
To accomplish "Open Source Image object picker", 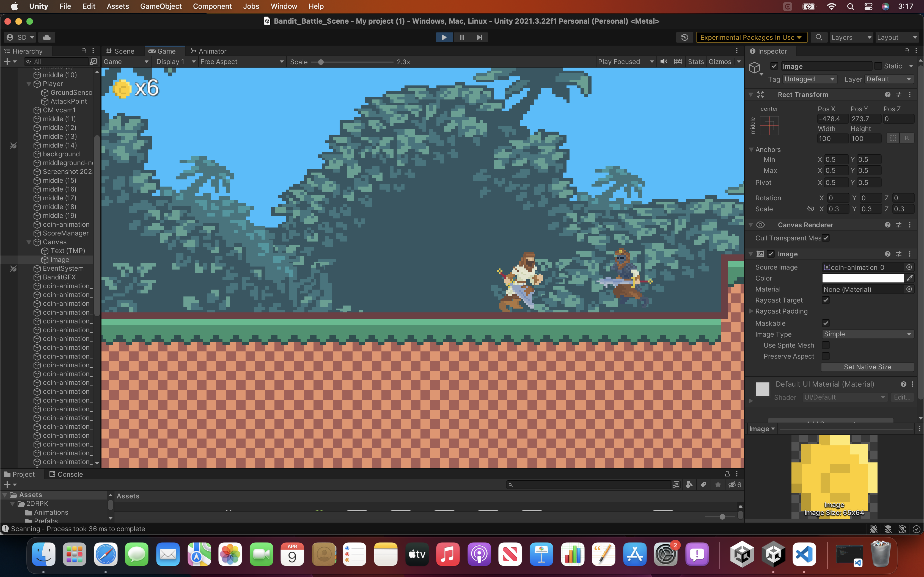I will click(909, 267).
